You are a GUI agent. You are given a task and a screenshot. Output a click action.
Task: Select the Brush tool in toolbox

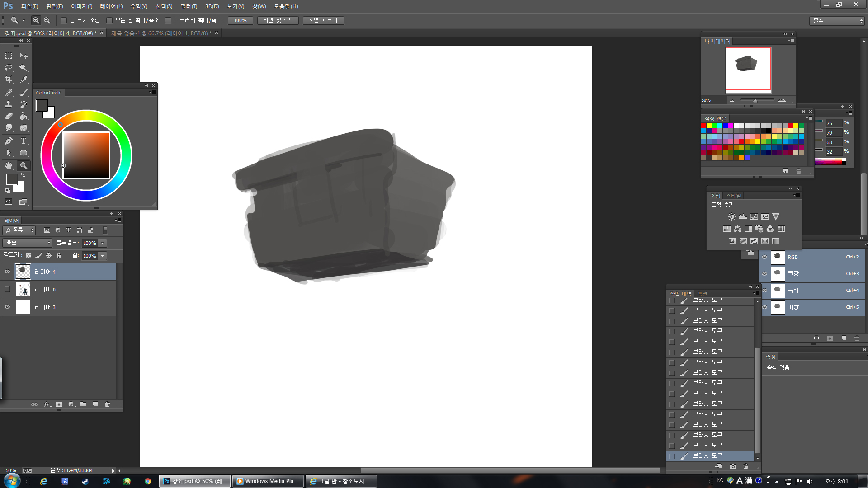(24, 93)
